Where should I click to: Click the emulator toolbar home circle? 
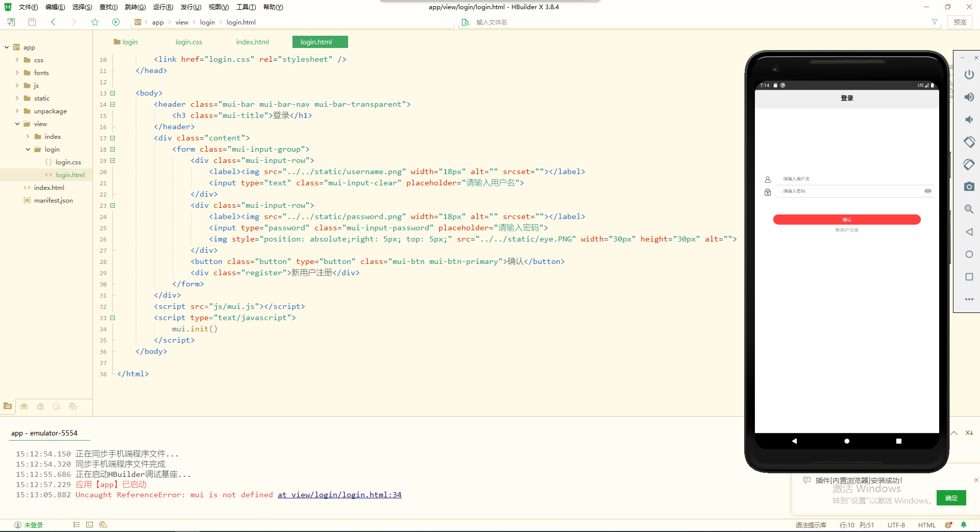(x=969, y=254)
